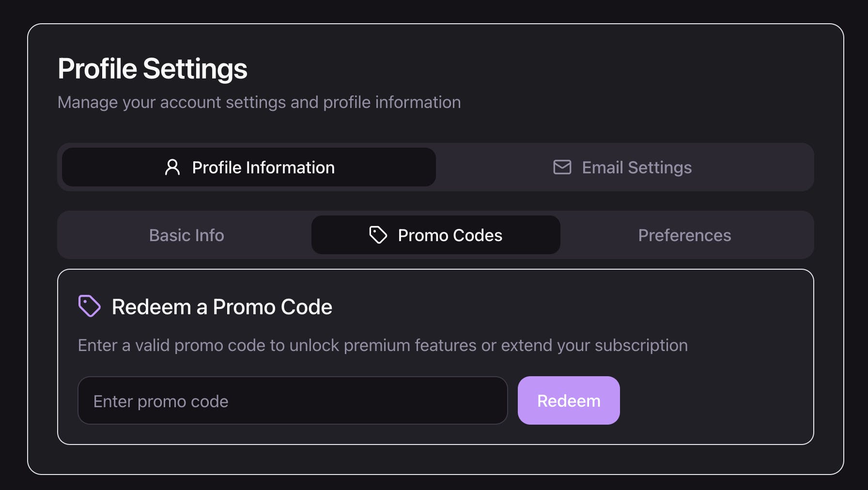Click the Profile Information label text

tap(263, 168)
